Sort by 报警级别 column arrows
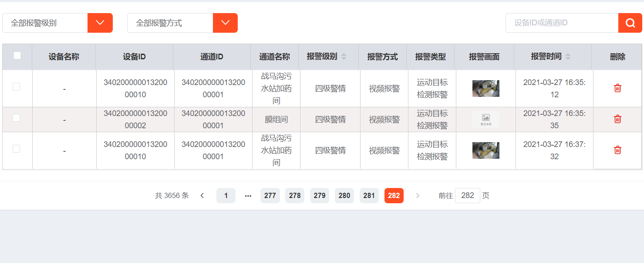Screen dimensions: 644x263 (x=344, y=57)
